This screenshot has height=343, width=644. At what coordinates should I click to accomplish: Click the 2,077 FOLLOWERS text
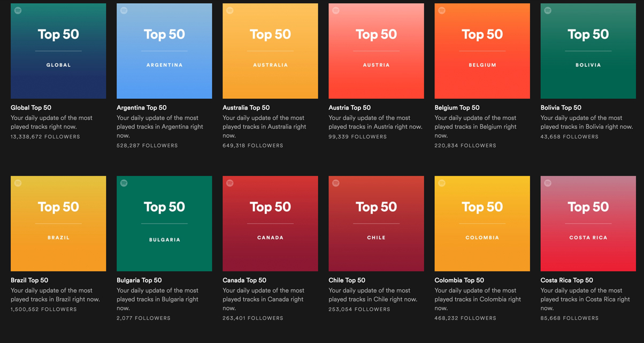click(x=143, y=318)
